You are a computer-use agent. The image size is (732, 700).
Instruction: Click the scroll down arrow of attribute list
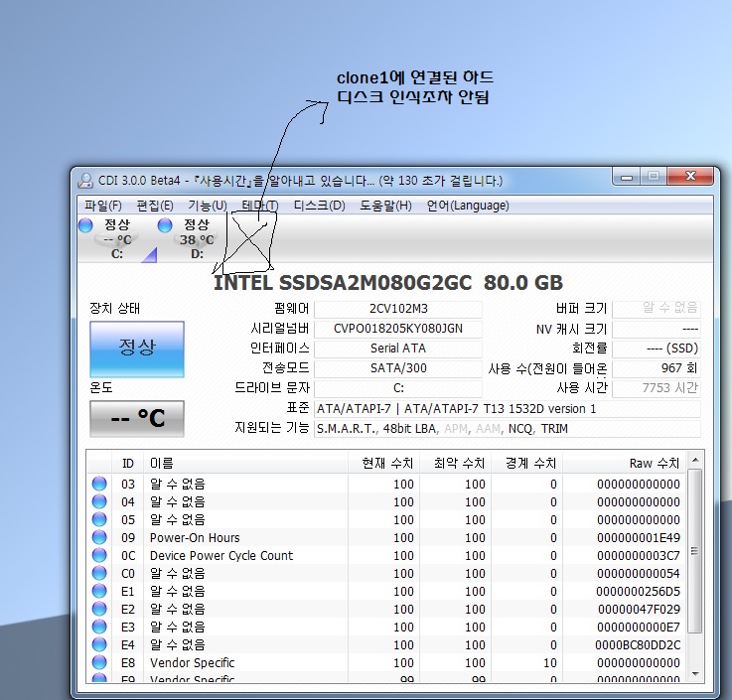coord(695,673)
